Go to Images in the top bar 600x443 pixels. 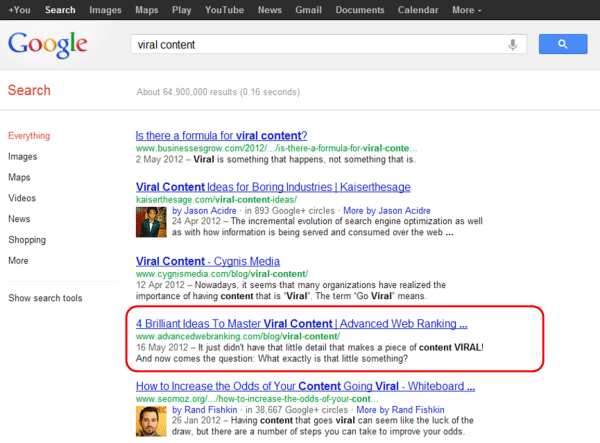[x=105, y=10]
